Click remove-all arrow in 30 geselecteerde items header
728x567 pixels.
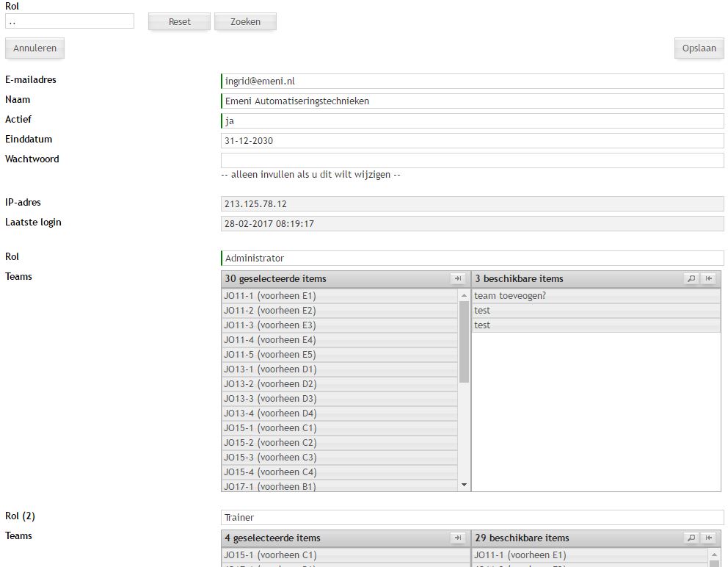[458, 279]
